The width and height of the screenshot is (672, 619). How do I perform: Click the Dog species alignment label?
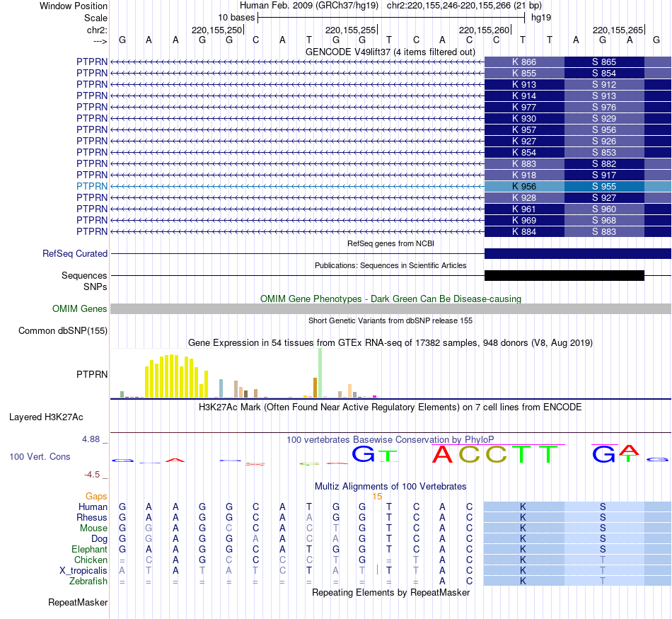[100, 539]
